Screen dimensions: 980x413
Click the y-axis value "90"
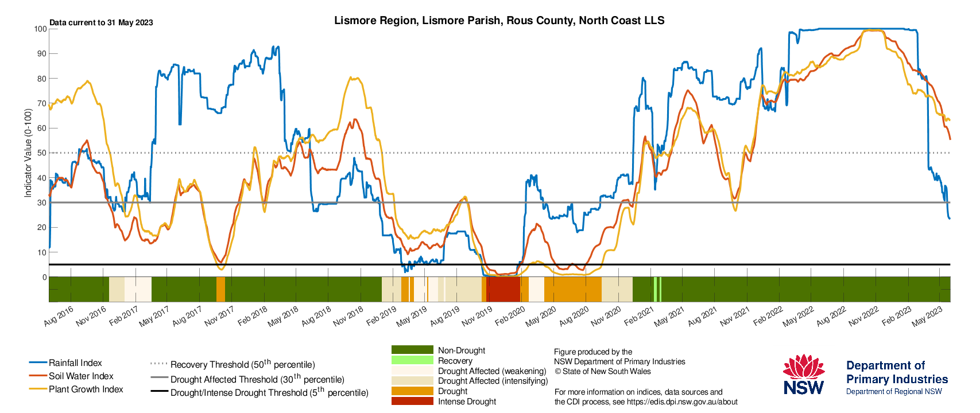pos(42,53)
